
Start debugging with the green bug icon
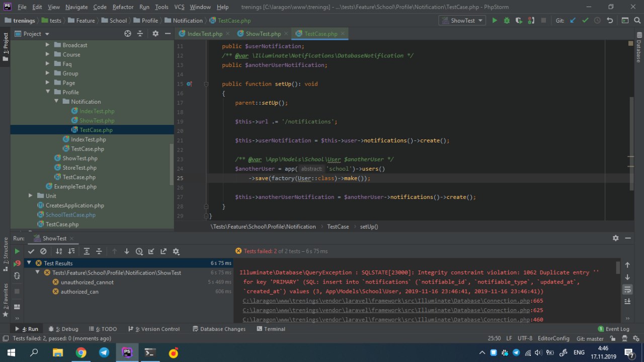click(507, 21)
